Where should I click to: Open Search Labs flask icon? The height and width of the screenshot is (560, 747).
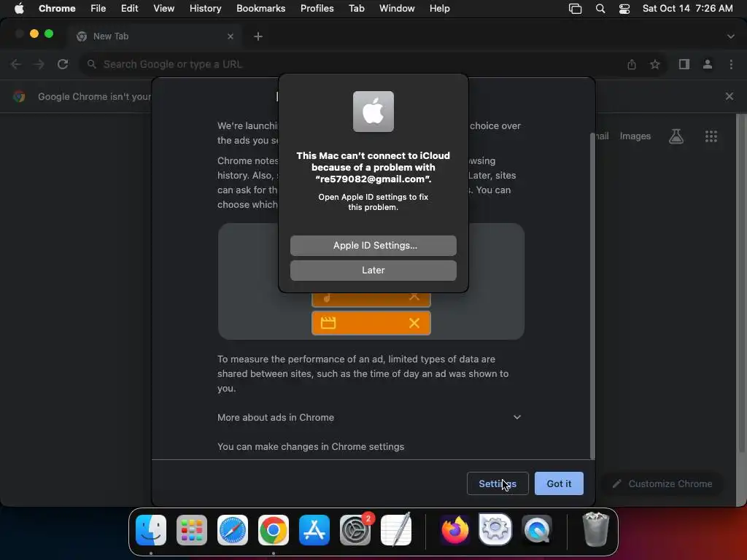pyautogui.click(x=676, y=136)
